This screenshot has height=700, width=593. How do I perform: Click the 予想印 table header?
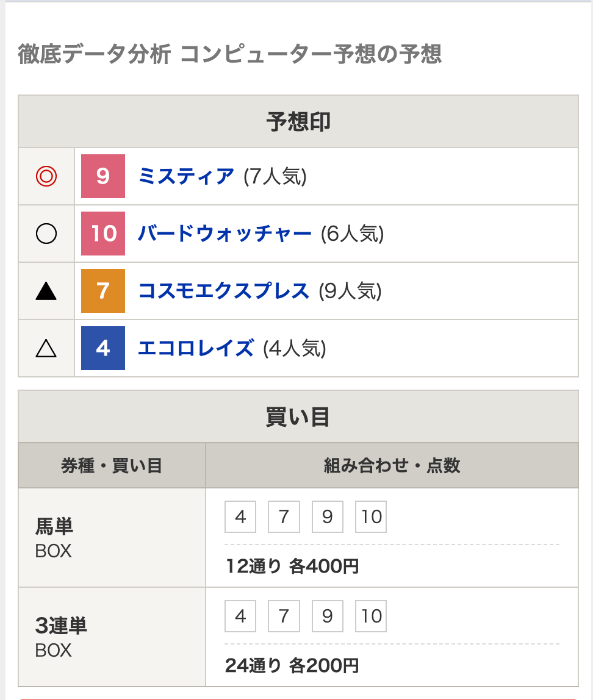(x=298, y=121)
